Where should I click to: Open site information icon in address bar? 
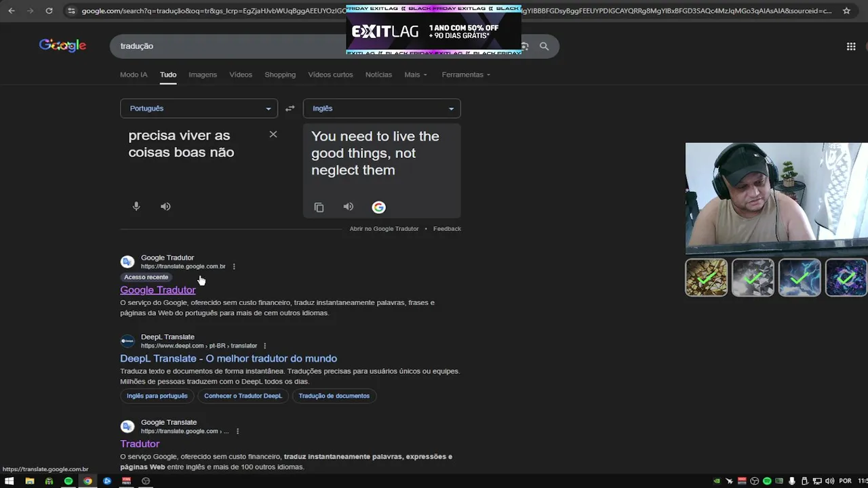(71, 11)
